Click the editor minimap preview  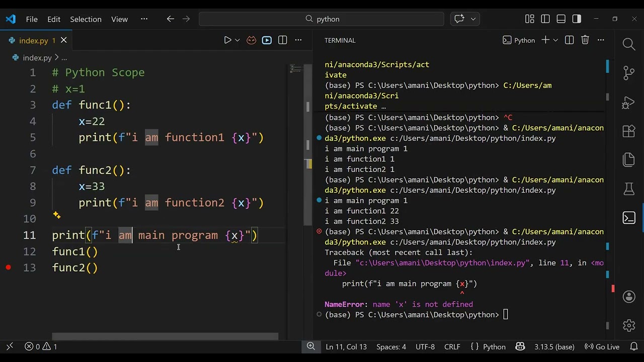click(x=295, y=69)
